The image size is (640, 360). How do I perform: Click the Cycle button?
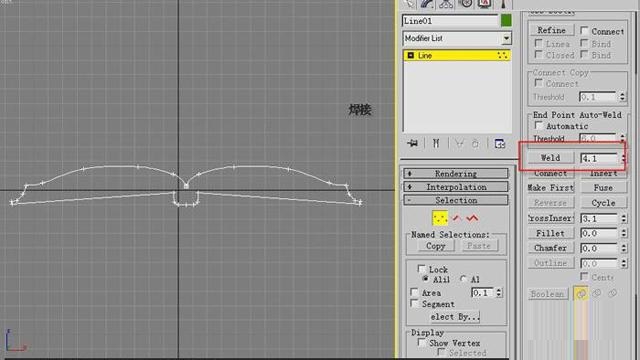(x=603, y=203)
